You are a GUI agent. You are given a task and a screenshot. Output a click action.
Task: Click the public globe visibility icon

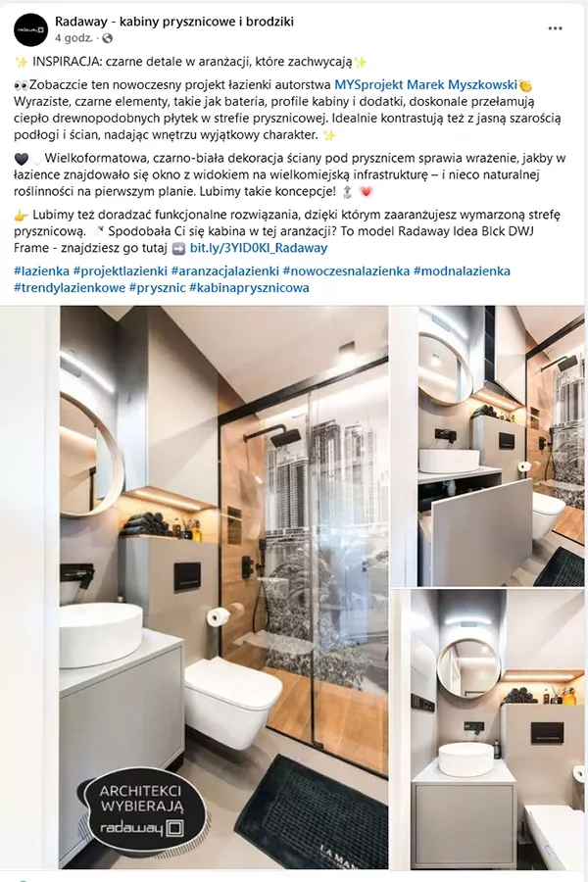click(108, 38)
